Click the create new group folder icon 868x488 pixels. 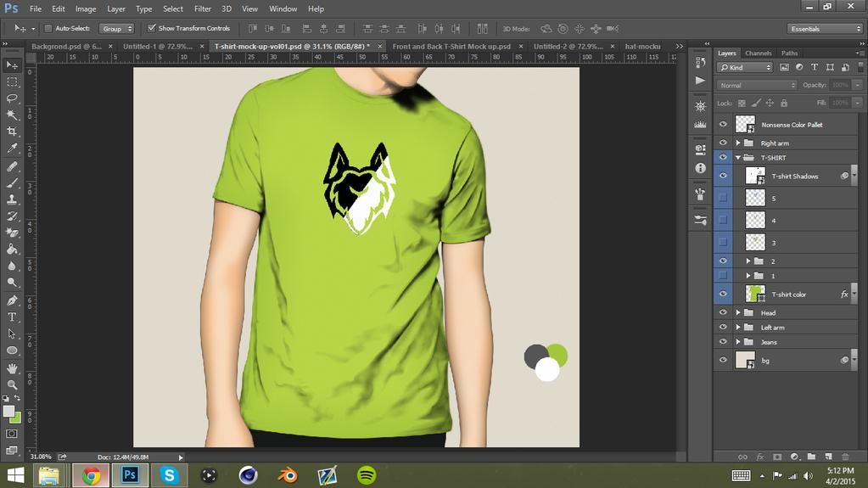(x=811, y=457)
